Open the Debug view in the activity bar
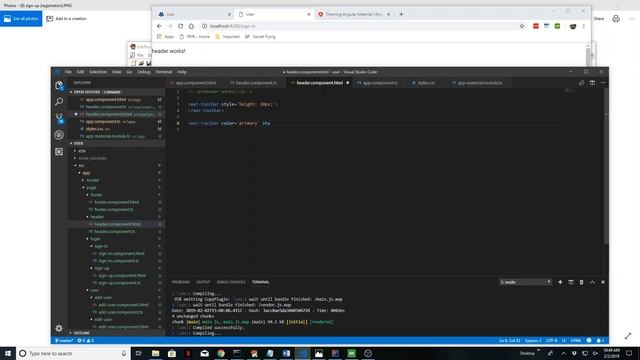The height and width of the screenshot is (360, 640). [59, 135]
